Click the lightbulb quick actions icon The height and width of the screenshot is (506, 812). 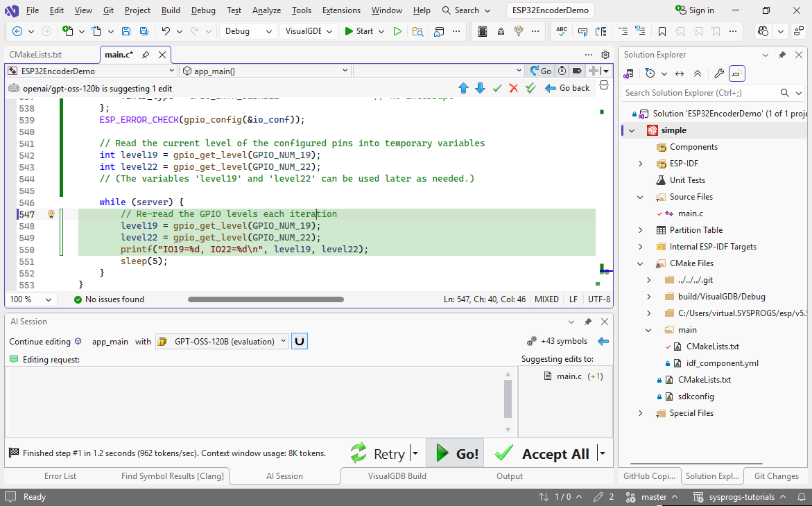(51, 214)
